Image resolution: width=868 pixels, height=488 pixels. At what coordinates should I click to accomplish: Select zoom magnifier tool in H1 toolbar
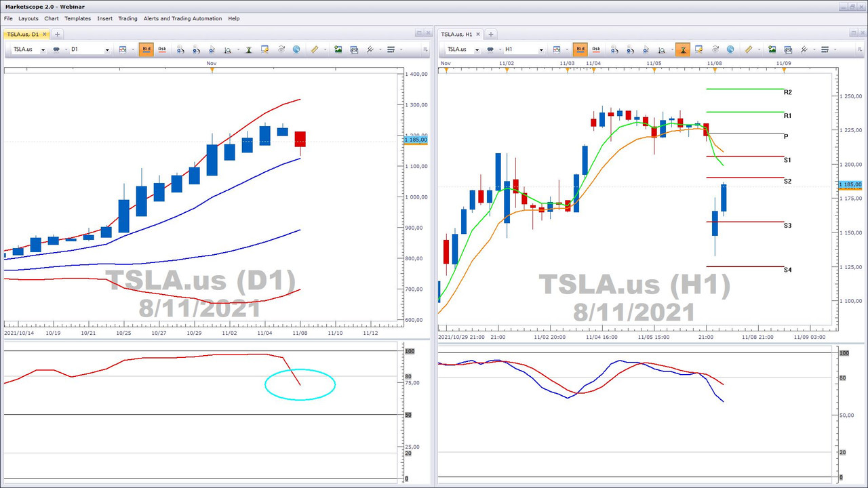point(662,49)
